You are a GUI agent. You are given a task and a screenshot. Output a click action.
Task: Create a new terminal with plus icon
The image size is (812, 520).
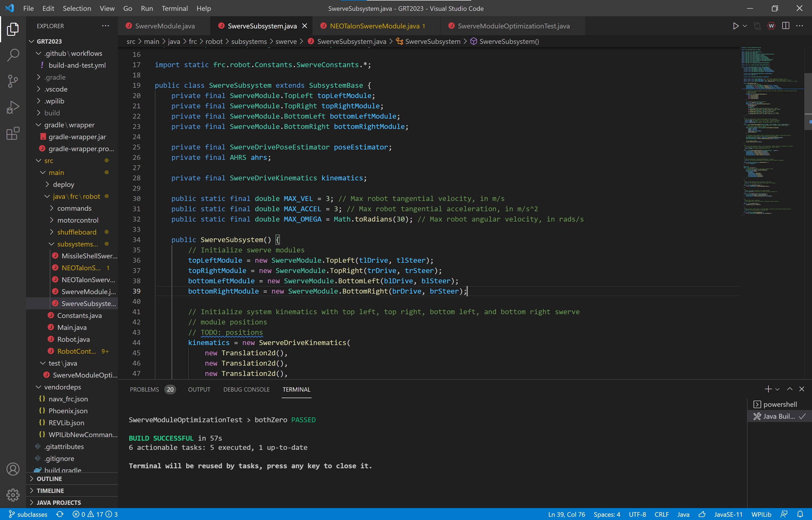pos(768,389)
